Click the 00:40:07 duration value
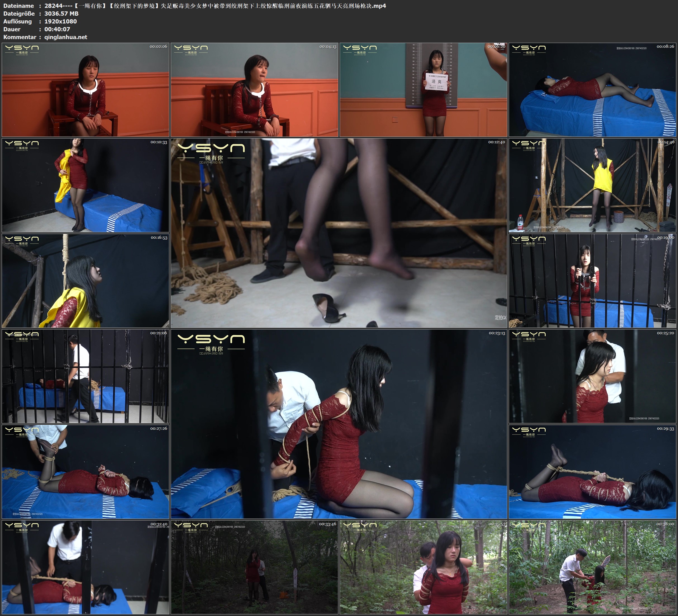This screenshot has height=616, width=678. coord(57,29)
